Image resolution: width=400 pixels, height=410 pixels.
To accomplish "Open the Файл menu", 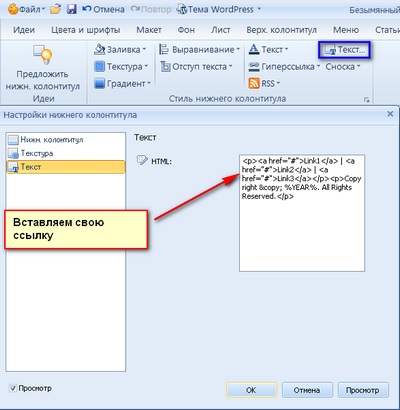I will click(x=27, y=9).
